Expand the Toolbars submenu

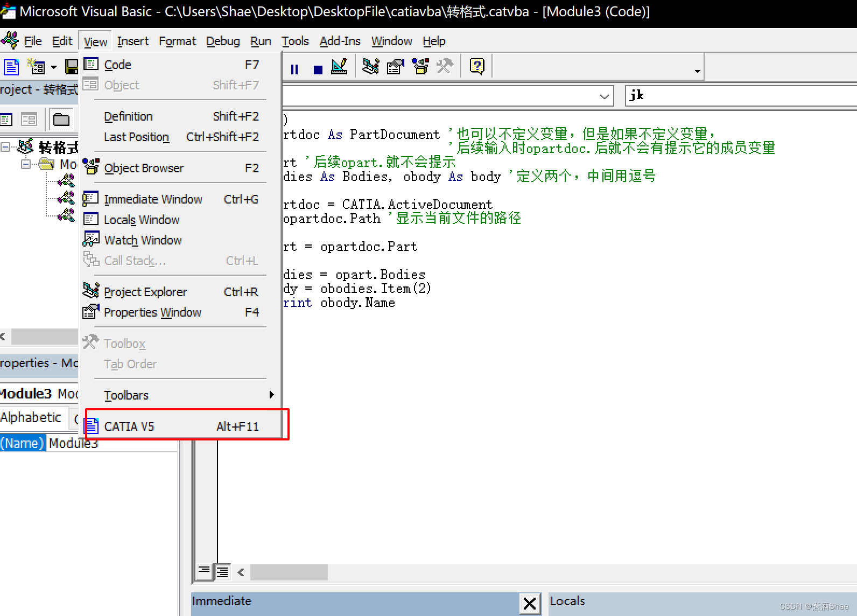[x=181, y=395]
